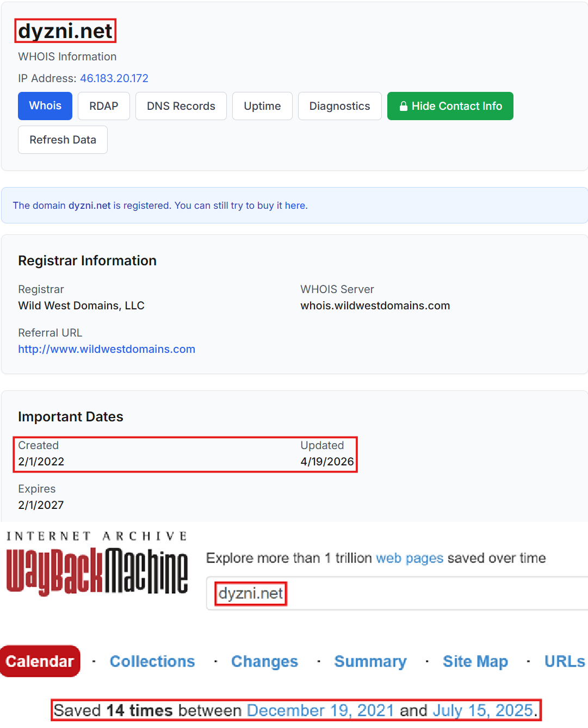
Task: Select the Calendar tab
Action: point(40,661)
